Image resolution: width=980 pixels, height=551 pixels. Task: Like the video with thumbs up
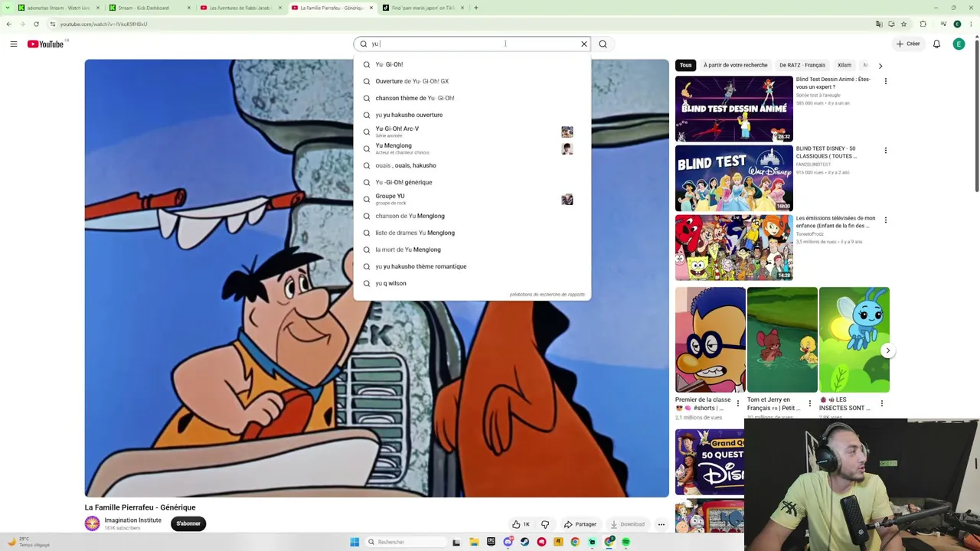tap(521, 524)
